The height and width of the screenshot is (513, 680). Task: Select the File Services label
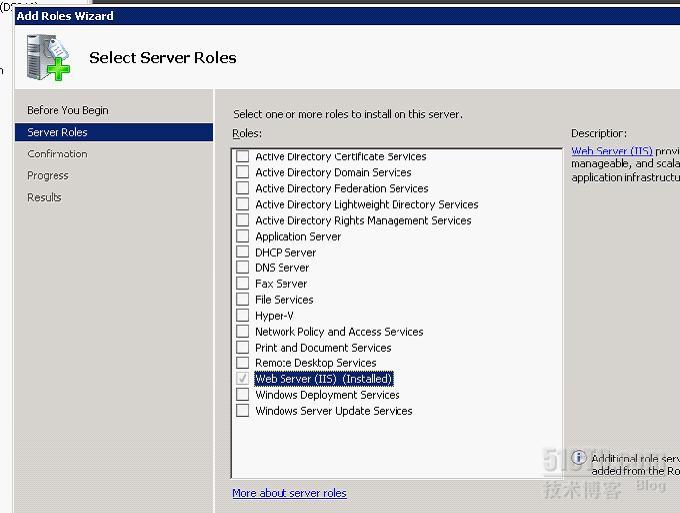284,300
